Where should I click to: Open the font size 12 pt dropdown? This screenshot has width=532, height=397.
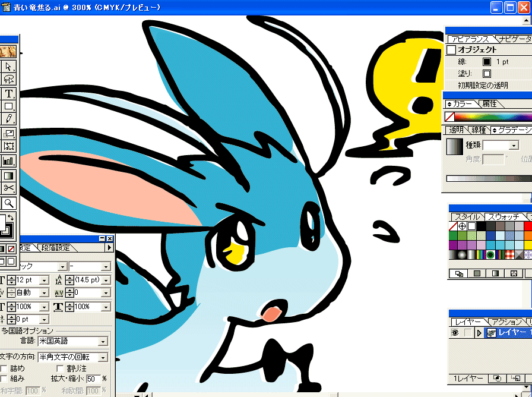click(44, 280)
